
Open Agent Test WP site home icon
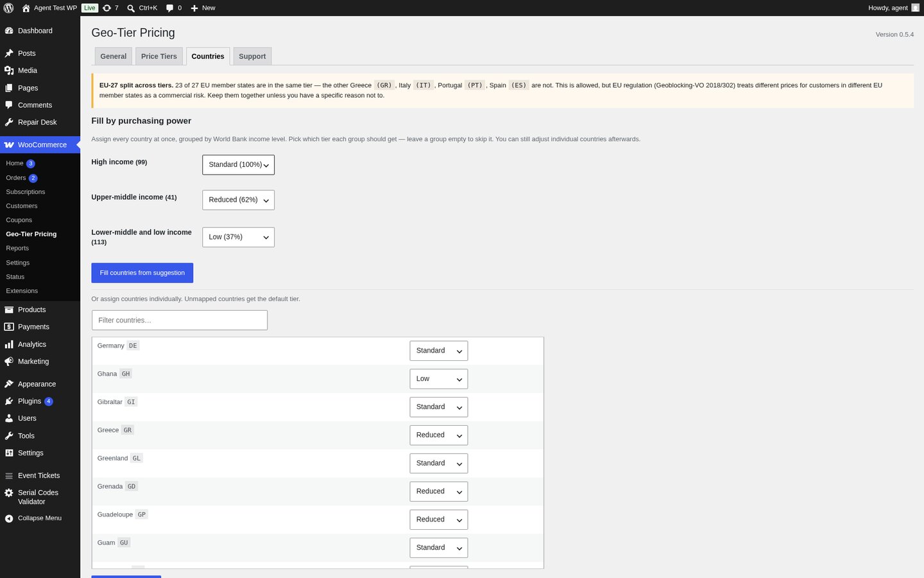[x=26, y=8]
